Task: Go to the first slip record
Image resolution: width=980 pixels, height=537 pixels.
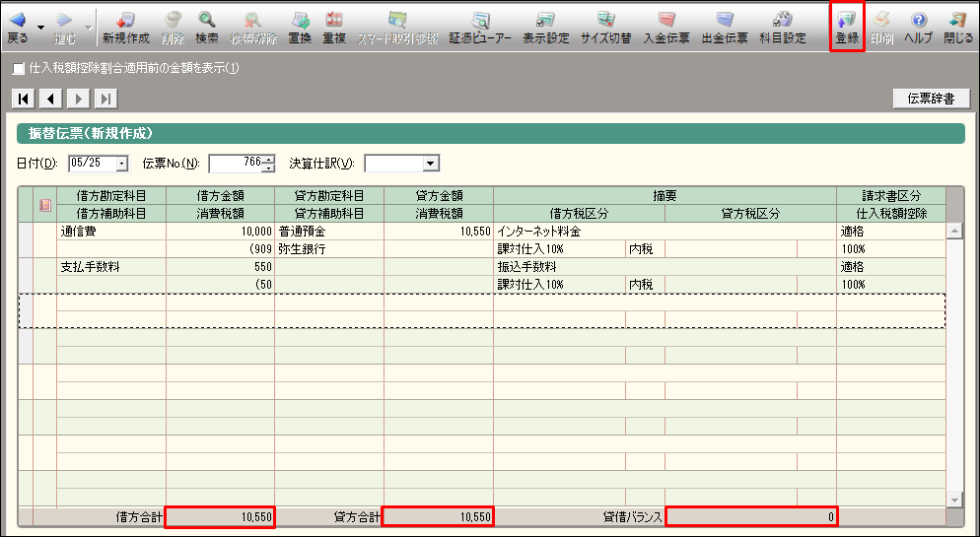Action: (x=23, y=98)
